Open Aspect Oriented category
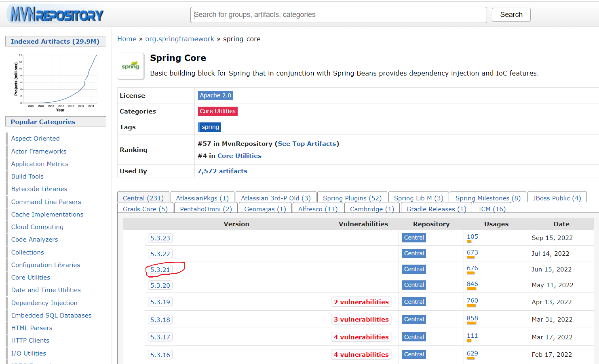Image resolution: width=599 pixels, height=364 pixels. tap(35, 138)
